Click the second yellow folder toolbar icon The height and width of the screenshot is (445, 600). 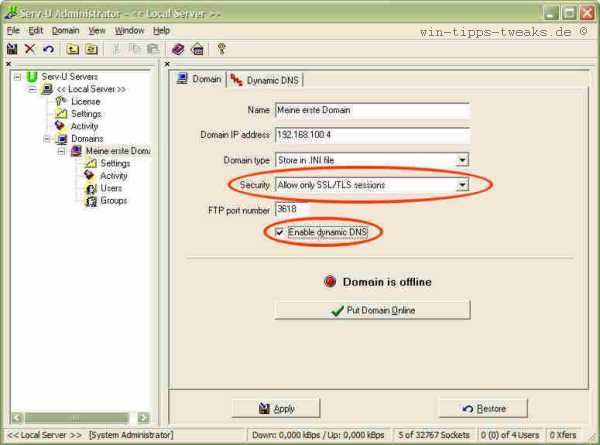pos(91,49)
